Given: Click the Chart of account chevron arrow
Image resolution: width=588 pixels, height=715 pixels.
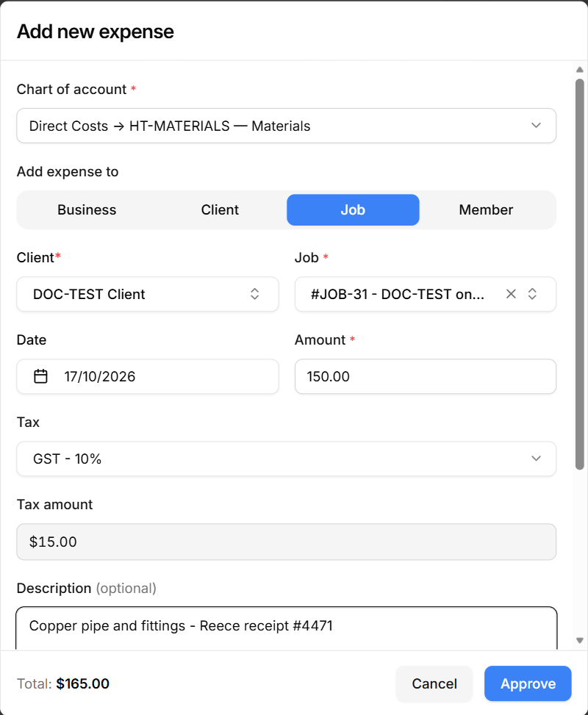Looking at the screenshot, I should [x=536, y=126].
